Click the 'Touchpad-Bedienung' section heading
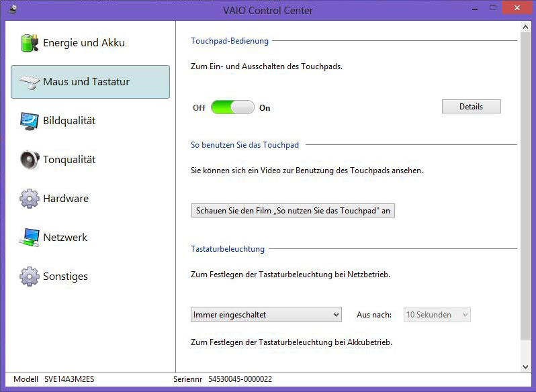Image resolution: width=536 pixels, height=392 pixels. [230, 41]
